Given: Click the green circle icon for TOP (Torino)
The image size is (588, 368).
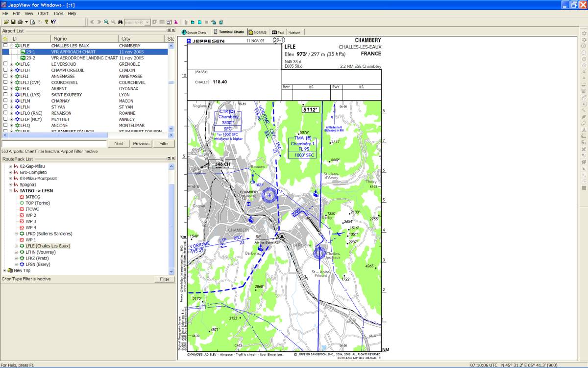Looking at the screenshot, I should (x=22, y=203).
